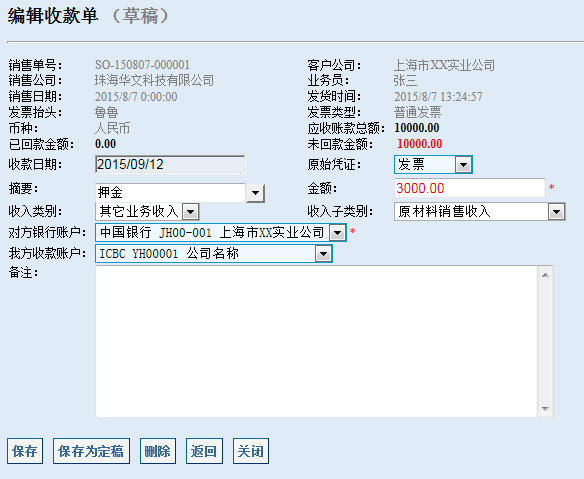Click the customer 上海市XX实业公司 value

pos(444,65)
